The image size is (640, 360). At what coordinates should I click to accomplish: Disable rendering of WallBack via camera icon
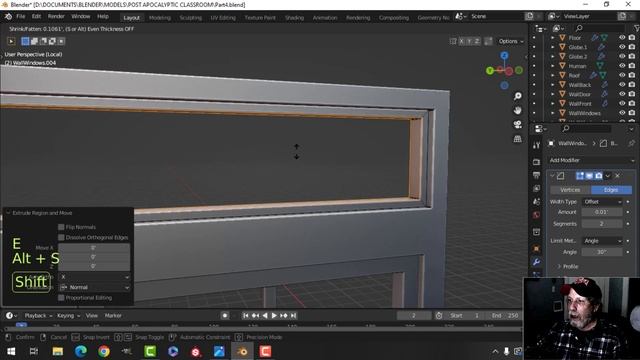[632, 84]
